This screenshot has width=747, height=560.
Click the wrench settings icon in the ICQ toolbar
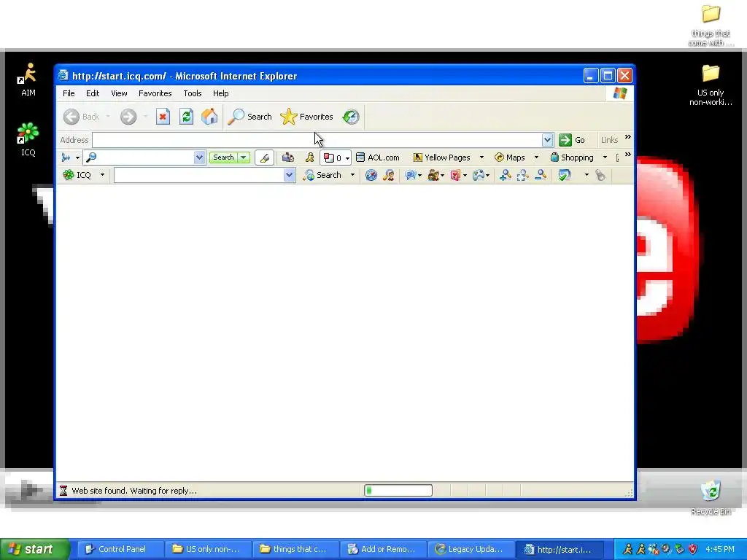(600, 175)
